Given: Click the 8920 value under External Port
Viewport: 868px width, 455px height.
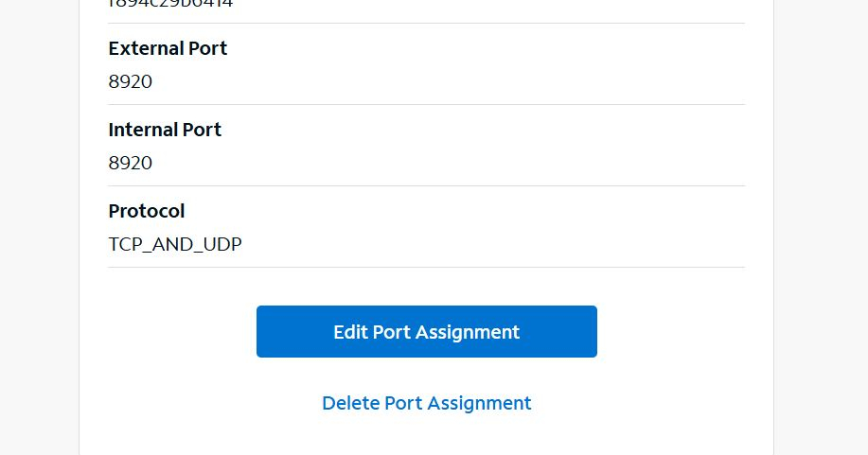Looking at the screenshot, I should (131, 82).
